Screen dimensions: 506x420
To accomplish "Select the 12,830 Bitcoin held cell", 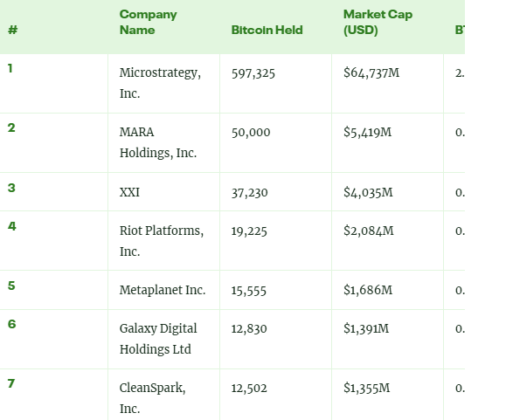I will (x=249, y=329).
